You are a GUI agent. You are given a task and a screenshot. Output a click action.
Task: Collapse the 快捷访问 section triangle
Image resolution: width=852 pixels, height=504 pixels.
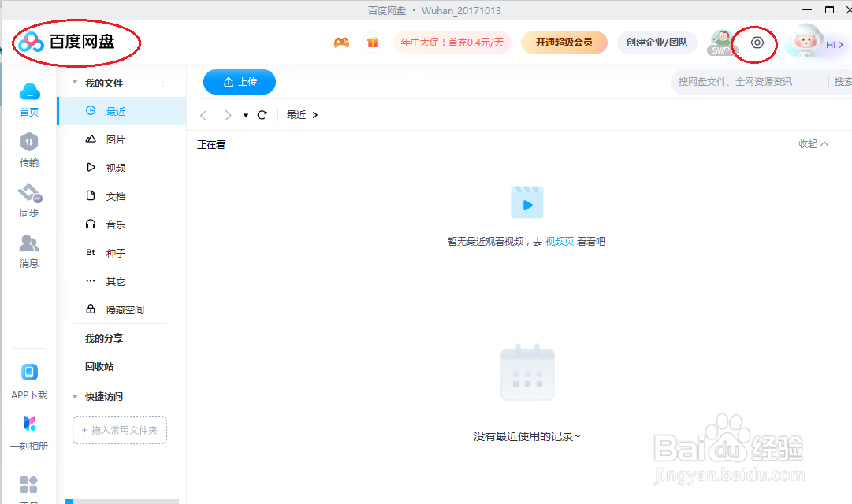point(75,396)
